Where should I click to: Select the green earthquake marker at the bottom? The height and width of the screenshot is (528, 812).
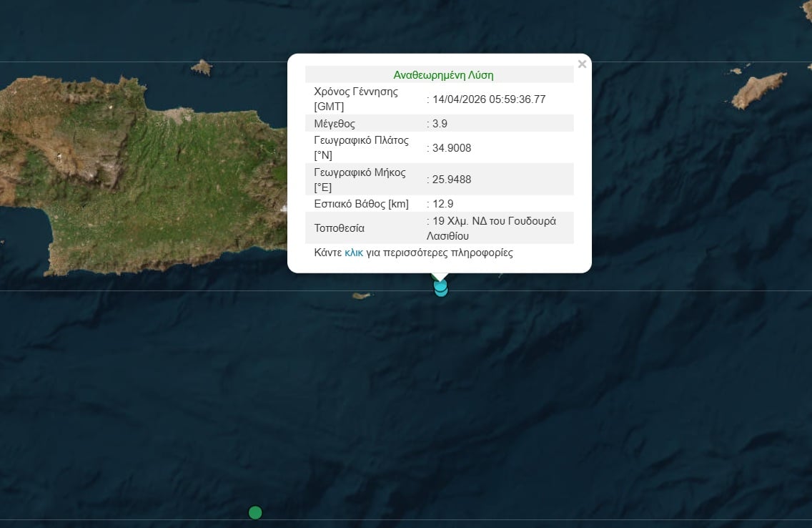click(255, 512)
